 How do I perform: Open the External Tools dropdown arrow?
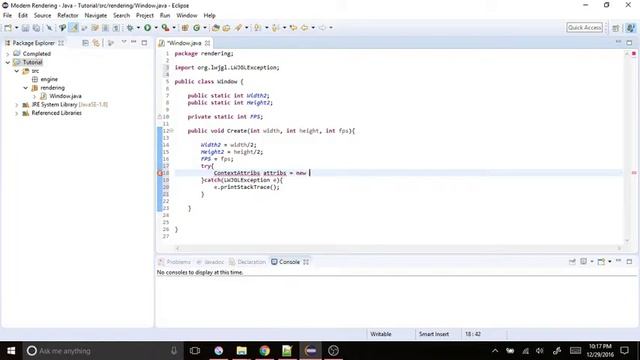click(174, 28)
